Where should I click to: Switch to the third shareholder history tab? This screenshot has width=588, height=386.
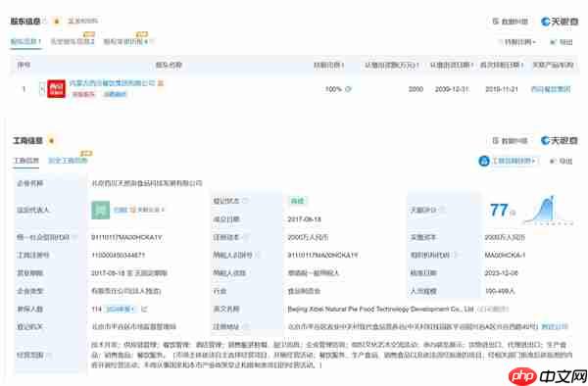coord(126,41)
